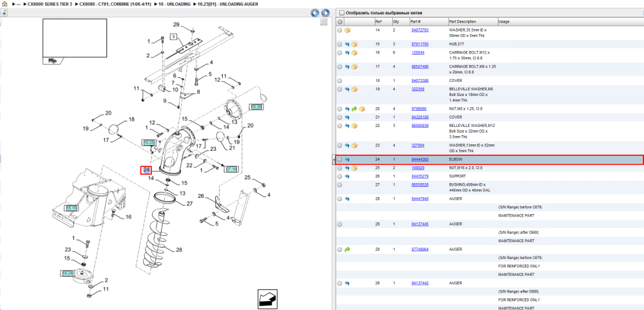Click the blue arrow icon for part 322358
644x310 pixels.
(347, 89)
